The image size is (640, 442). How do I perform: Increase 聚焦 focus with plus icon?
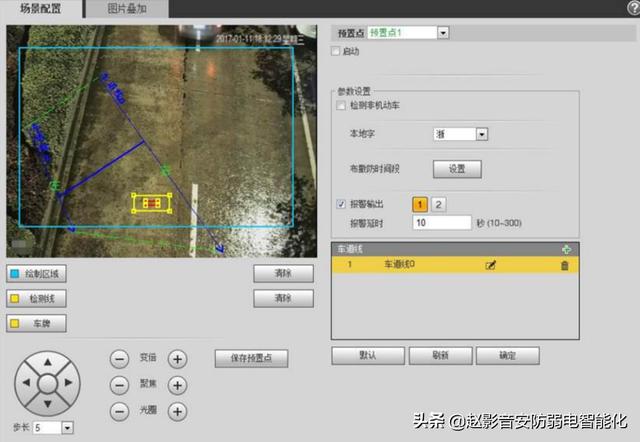click(178, 385)
